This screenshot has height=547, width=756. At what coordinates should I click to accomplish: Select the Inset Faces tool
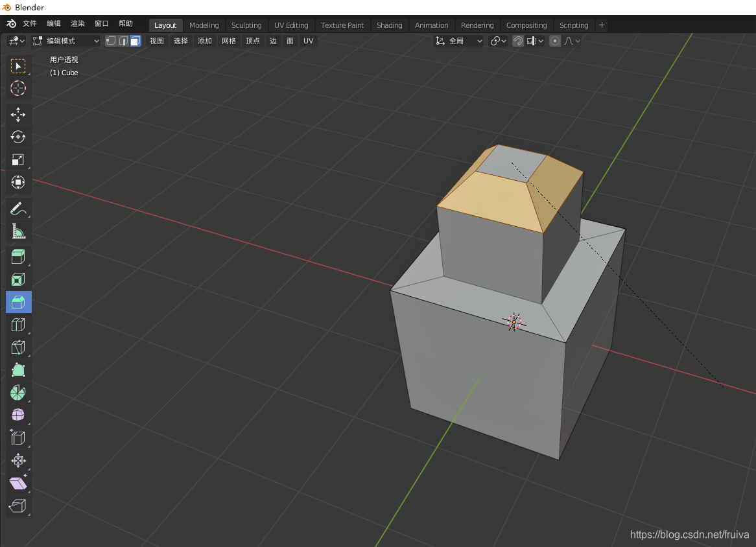pos(18,279)
